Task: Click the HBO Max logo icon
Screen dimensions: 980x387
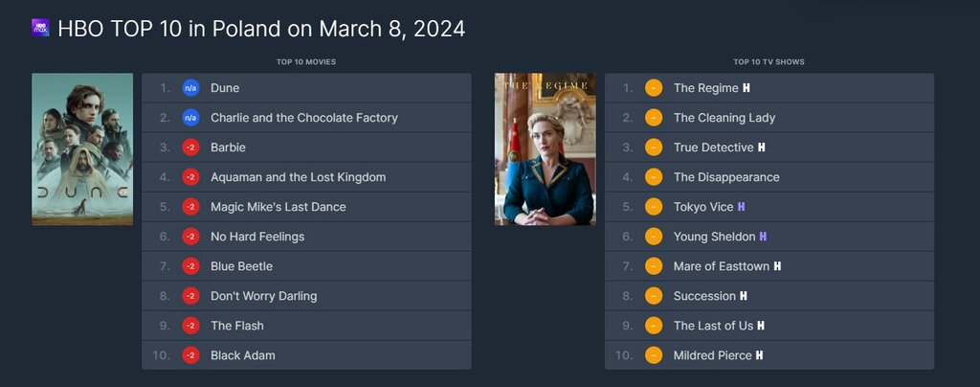Action: pos(40,28)
